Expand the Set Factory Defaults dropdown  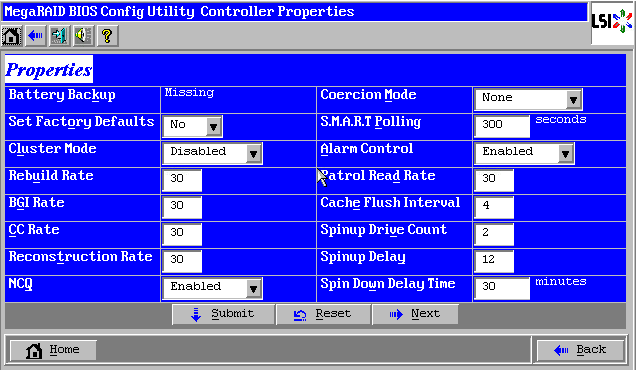point(192,126)
